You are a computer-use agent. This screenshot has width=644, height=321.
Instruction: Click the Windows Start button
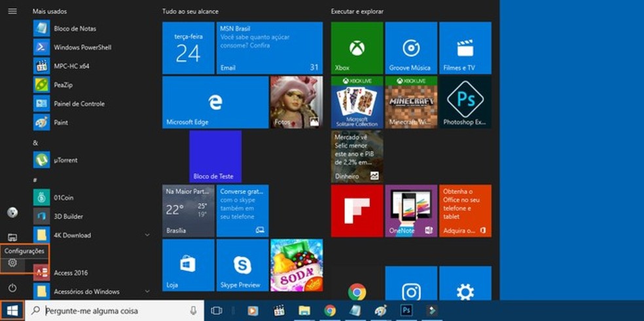[12, 311]
